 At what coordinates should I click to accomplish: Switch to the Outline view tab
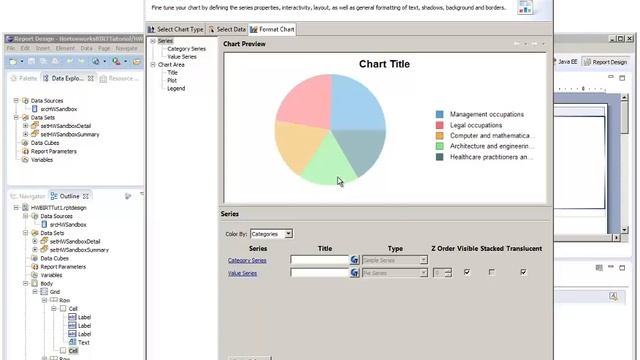tap(69, 196)
